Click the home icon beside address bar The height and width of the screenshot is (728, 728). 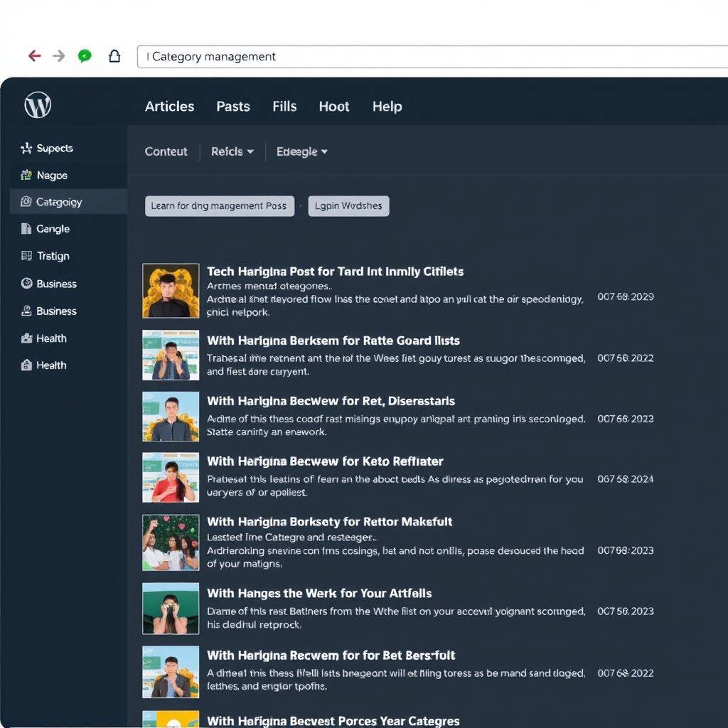click(114, 56)
